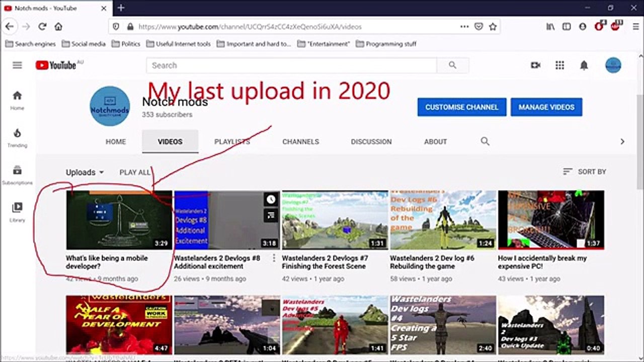Close the Notch mods - YouTube tab
Viewport: 644px width, 362px height.
tap(104, 8)
